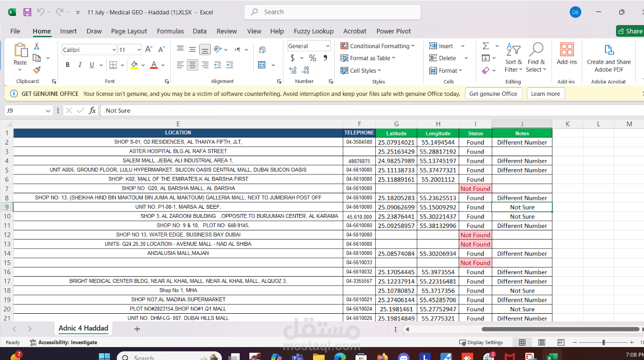The image size is (644, 360).
Task: Open the Power Pivot tab
Action: pos(394,31)
